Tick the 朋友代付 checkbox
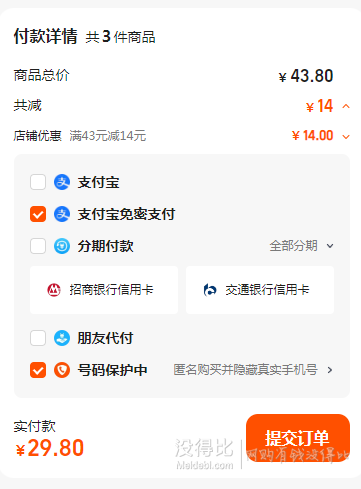This screenshot has width=361, height=489. (x=38, y=338)
